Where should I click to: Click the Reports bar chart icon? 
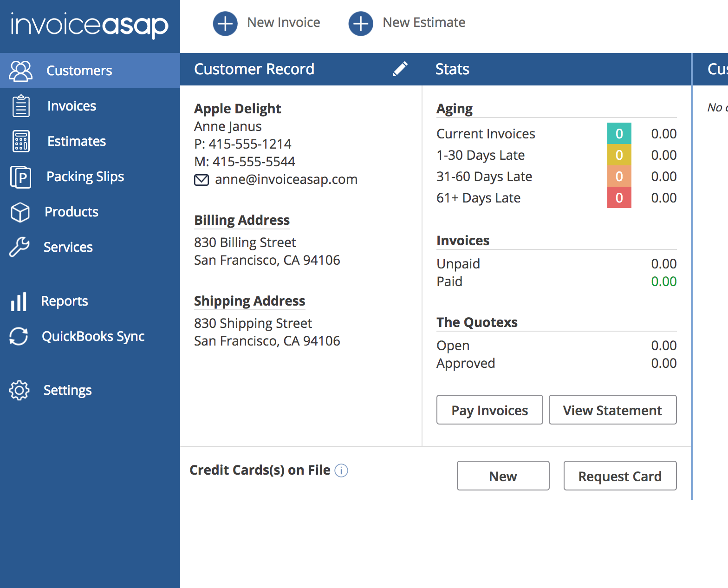click(19, 301)
